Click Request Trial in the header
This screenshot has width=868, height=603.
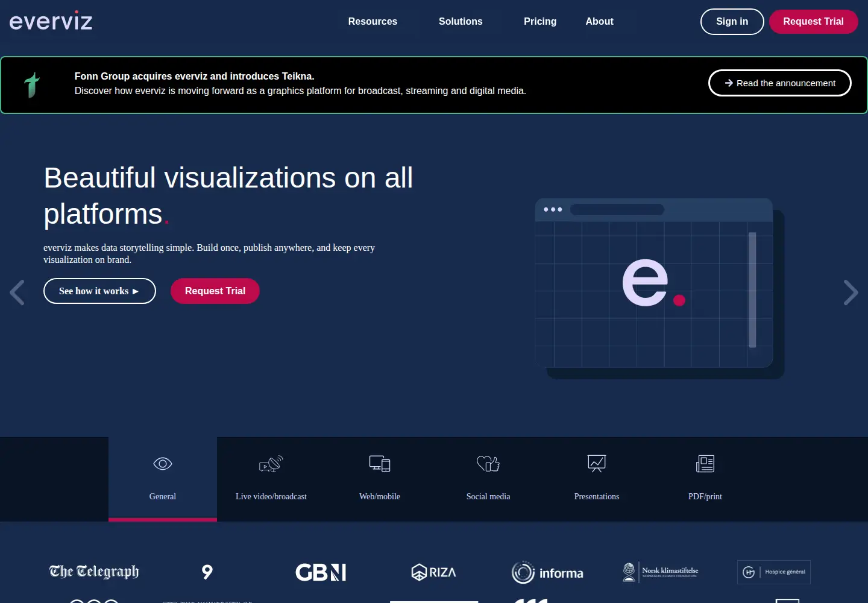(813, 22)
